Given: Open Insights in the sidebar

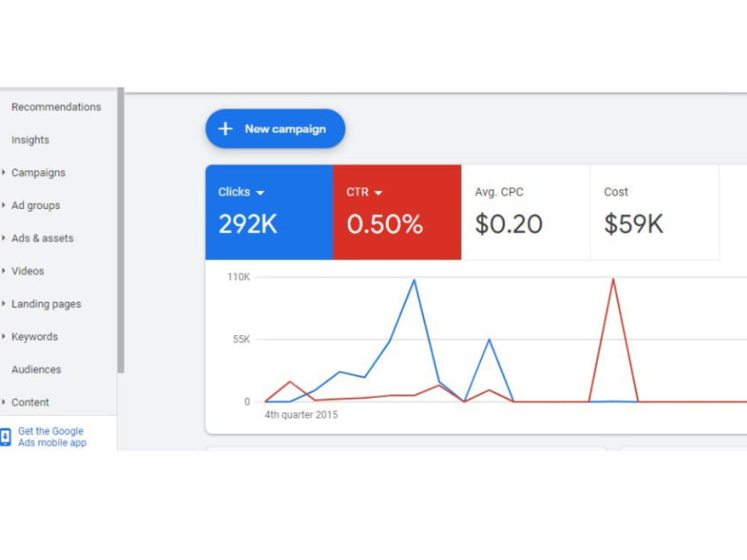Looking at the screenshot, I should point(31,140).
